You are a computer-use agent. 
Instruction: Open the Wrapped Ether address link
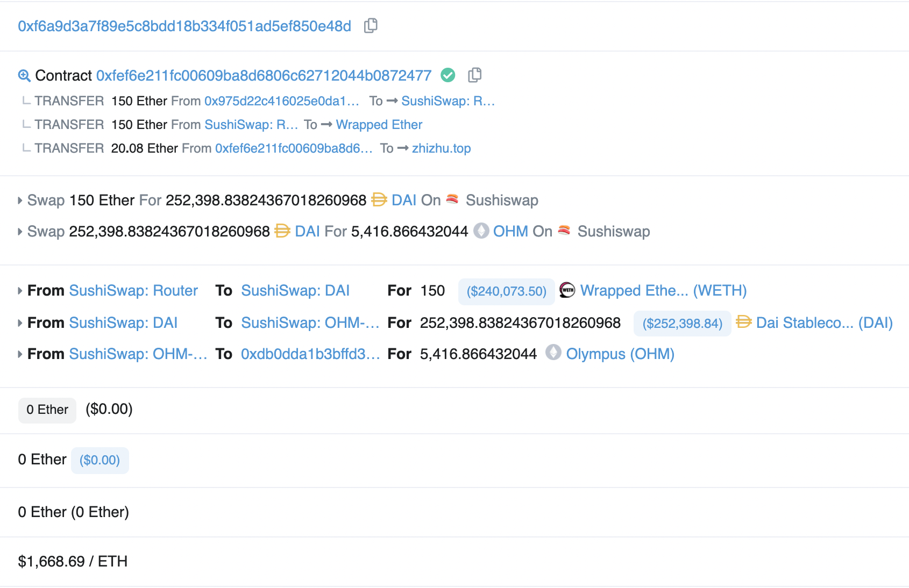click(x=379, y=125)
